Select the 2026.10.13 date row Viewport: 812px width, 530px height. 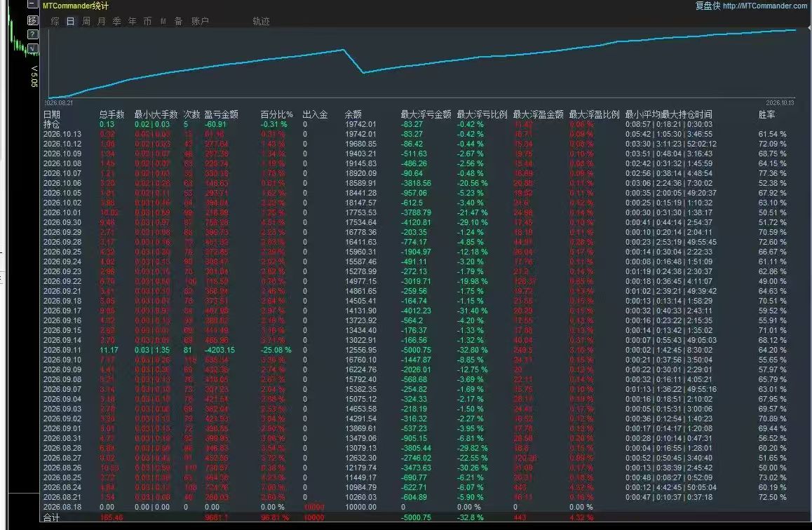[62, 134]
